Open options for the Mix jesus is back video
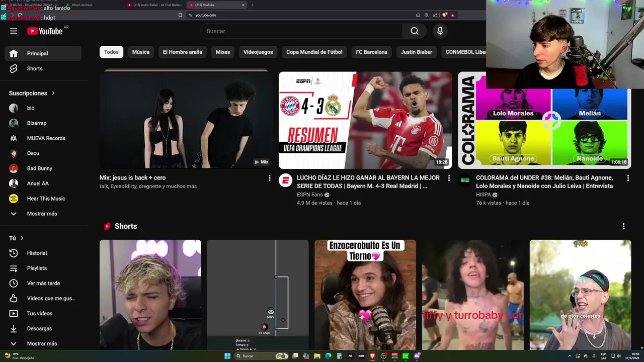Viewport: 644px width, 362px height. (x=269, y=178)
